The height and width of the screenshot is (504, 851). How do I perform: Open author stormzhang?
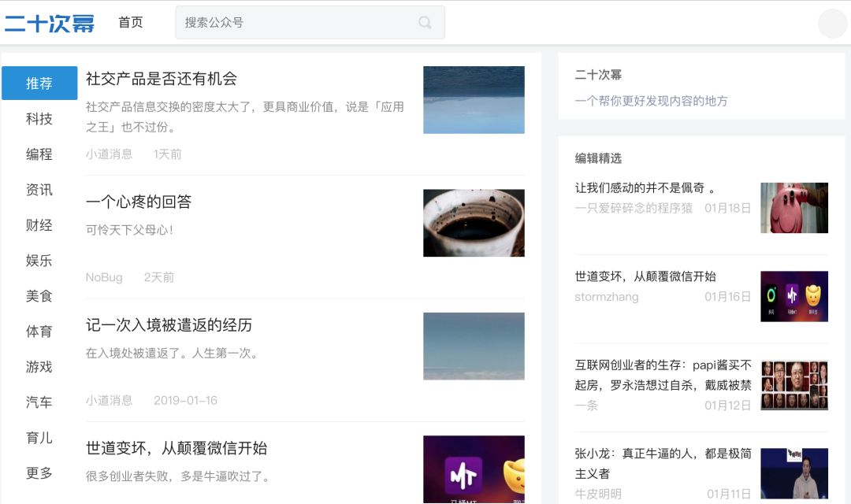[x=607, y=297]
